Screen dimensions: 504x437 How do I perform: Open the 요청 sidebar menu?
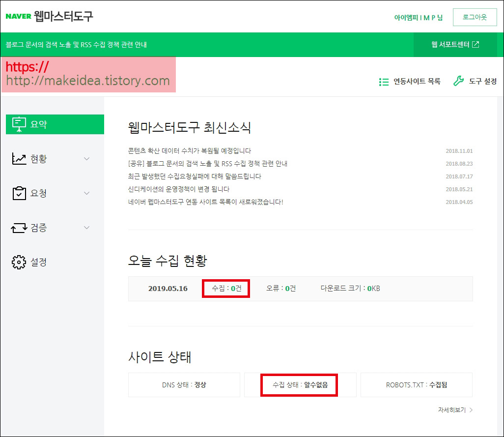pyautogui.click(x=39, y=193)
